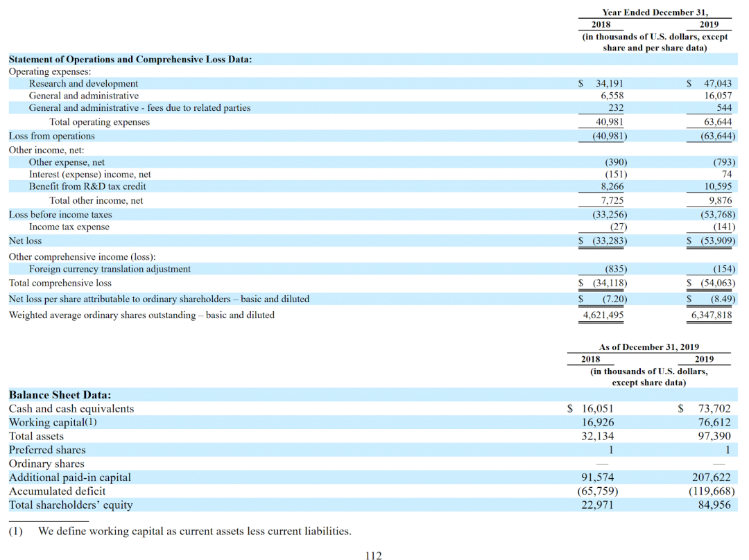Image resolution: width=749 pixels, height=560 pixels.
Task: Select Cash and cash equivalents value 73,702
Action: pyautogui.click(x=714, y=409)
